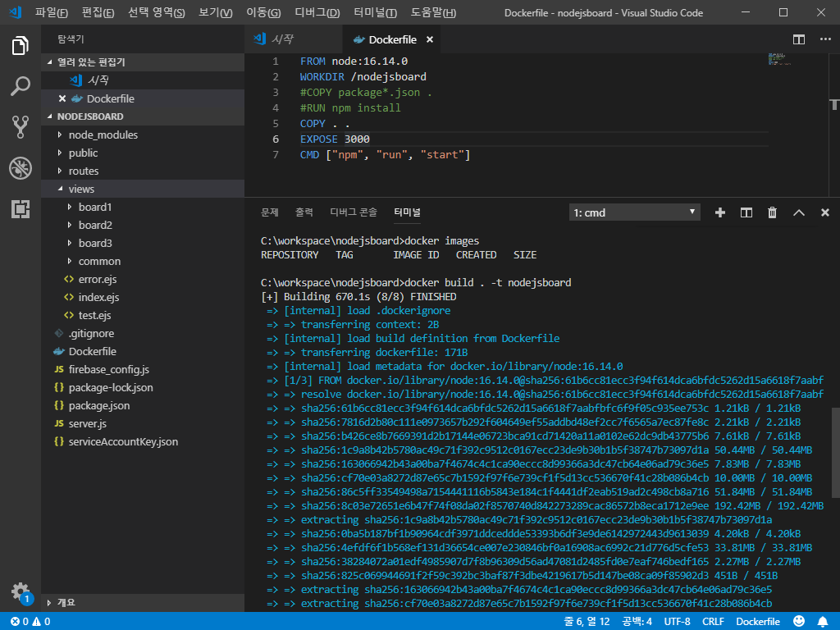
Task: Open the 도움말(H) menu
Action: tap(433, 12)
